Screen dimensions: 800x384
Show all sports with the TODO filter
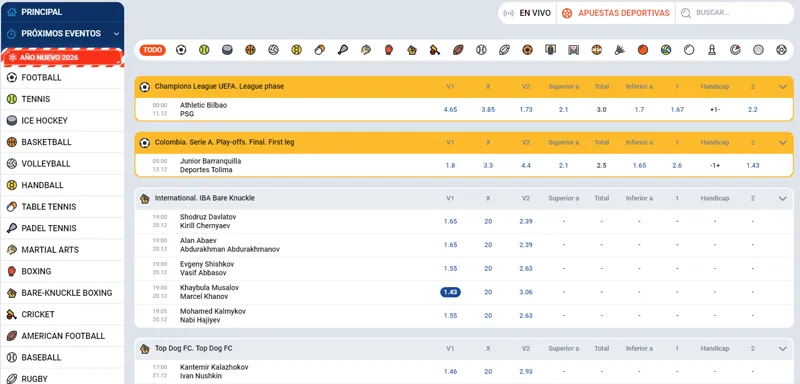tap(153, 50)
